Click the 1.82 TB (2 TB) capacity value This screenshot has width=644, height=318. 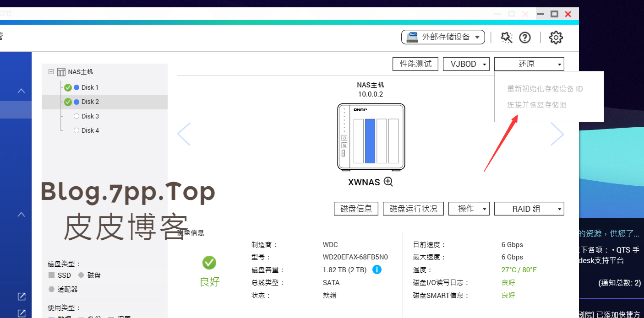(344, 270)
